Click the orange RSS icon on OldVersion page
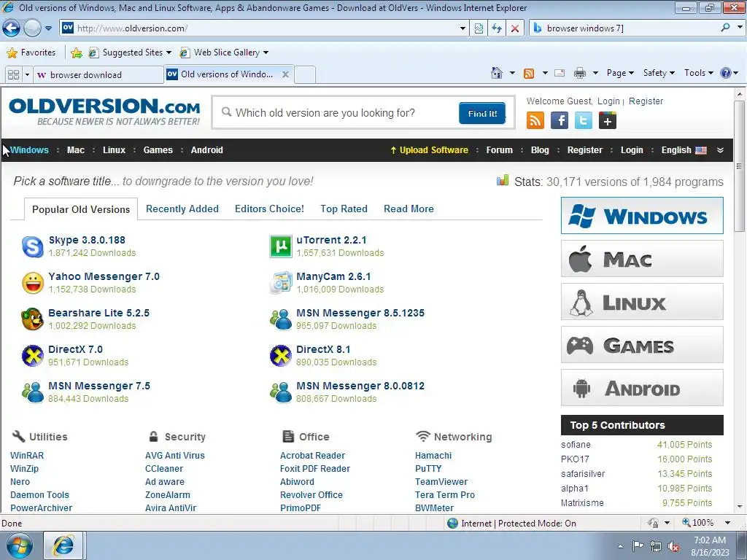Viewport: 747px width, 560px height. (x=535, y=120)
